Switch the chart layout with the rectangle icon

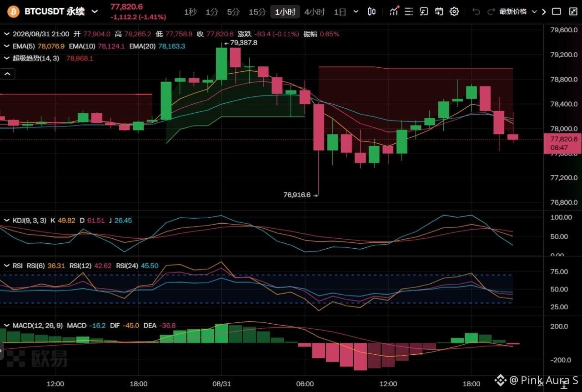(557, 12)
